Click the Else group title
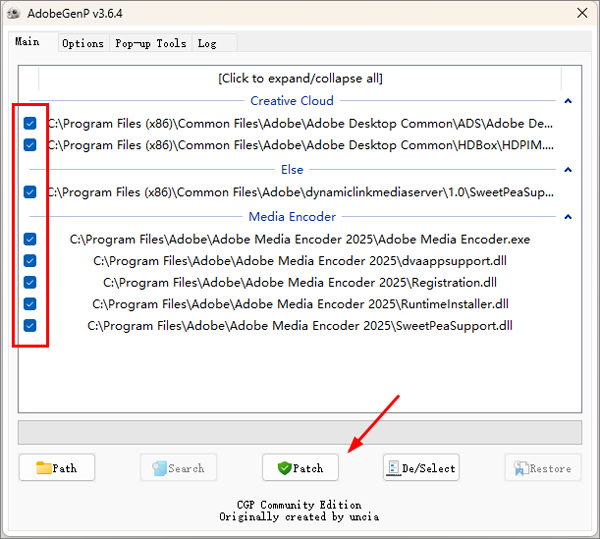Viewport: 600px width, 539px height. 292,169
